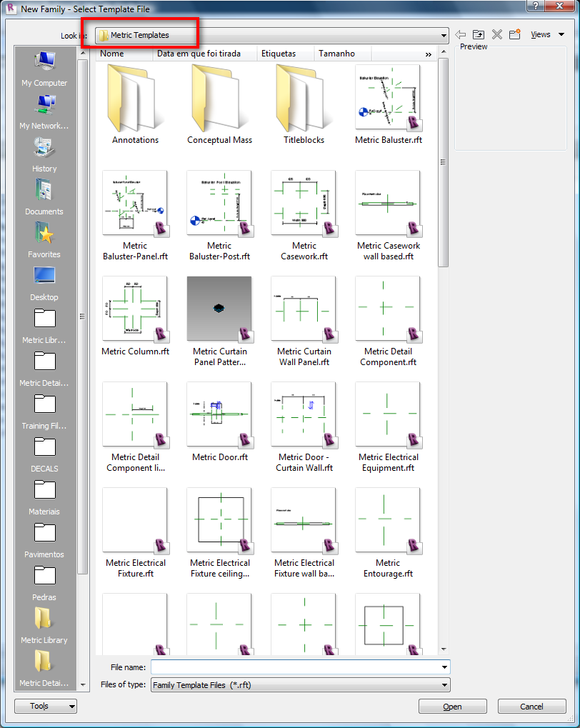Screen dimensions: 580x728
Task: Select Metric Electrical Fixture wall based
Action: [304, 533]
